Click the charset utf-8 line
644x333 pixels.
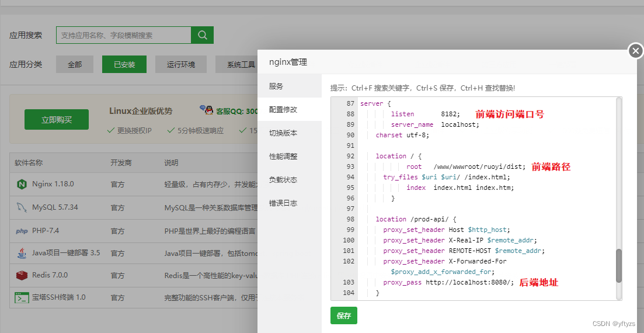pyautogui.click(x=402, y=135)
